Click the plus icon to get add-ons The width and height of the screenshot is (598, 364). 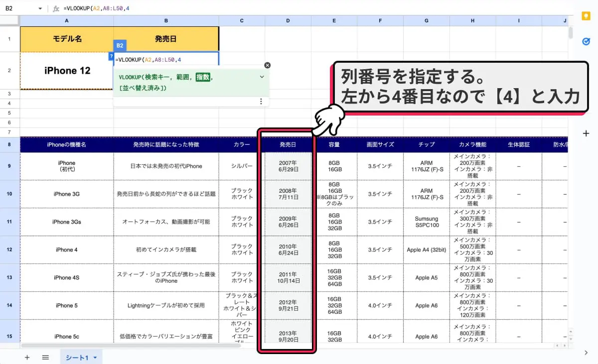click(586, 133)
